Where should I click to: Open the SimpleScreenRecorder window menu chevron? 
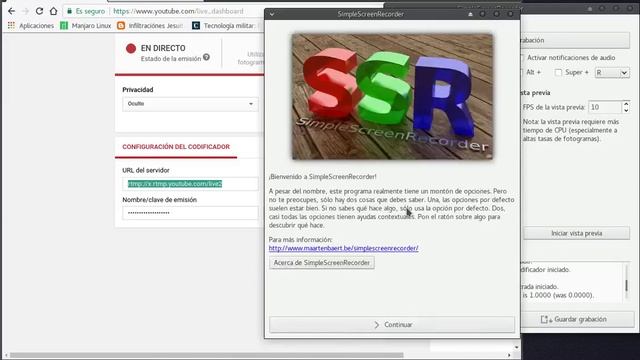click(272, 14)
